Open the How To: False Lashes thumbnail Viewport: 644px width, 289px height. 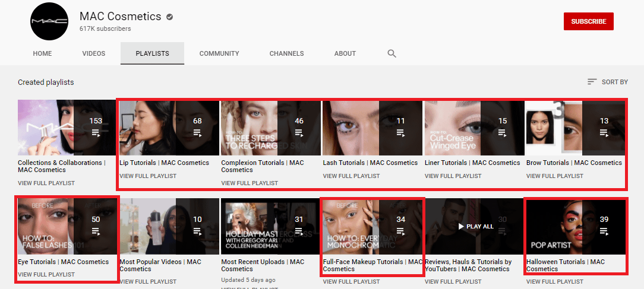point(67,226)
